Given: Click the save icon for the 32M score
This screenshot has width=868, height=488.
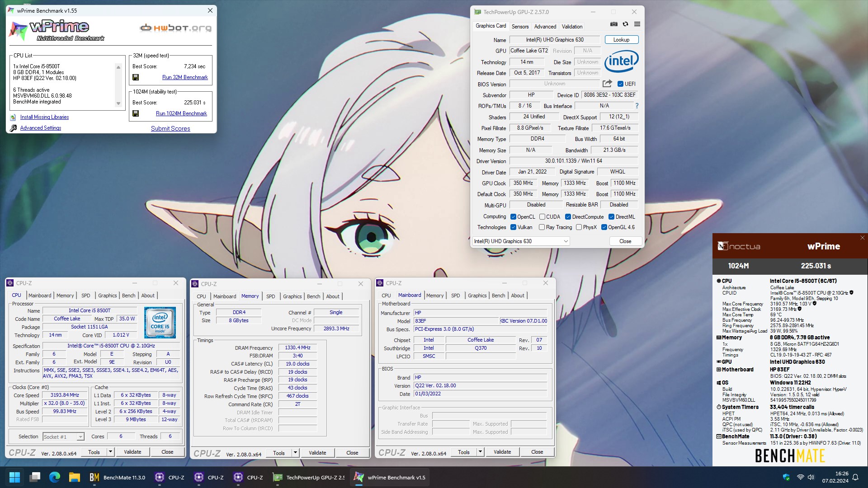Looking at the screenshot, I should pos(136,77).
